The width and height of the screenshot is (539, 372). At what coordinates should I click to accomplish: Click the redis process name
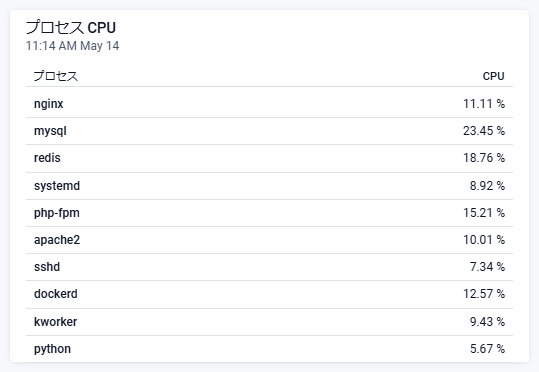point(47,158)
